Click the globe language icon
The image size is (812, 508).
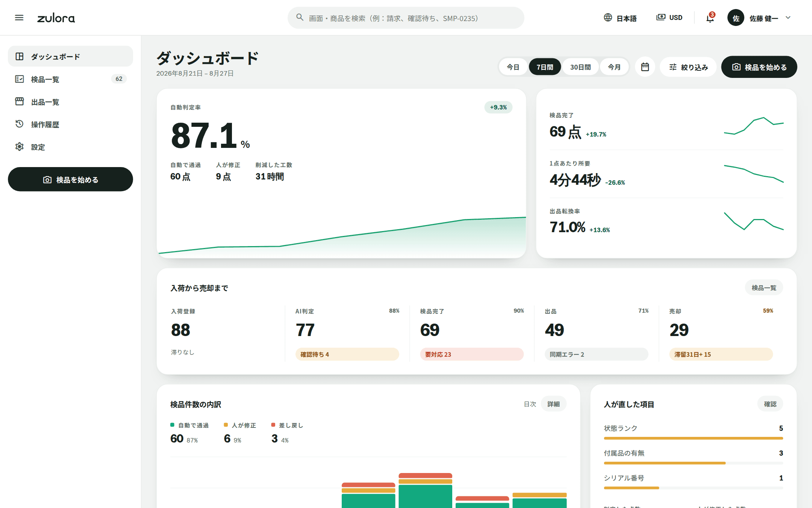pos(608,18)
